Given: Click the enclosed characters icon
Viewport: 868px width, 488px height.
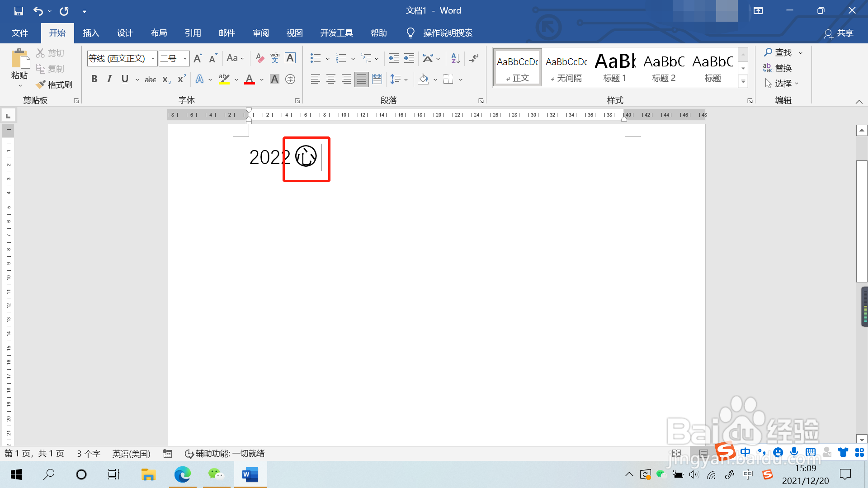Looking at the screenshot, I should (x=290, y=80).
